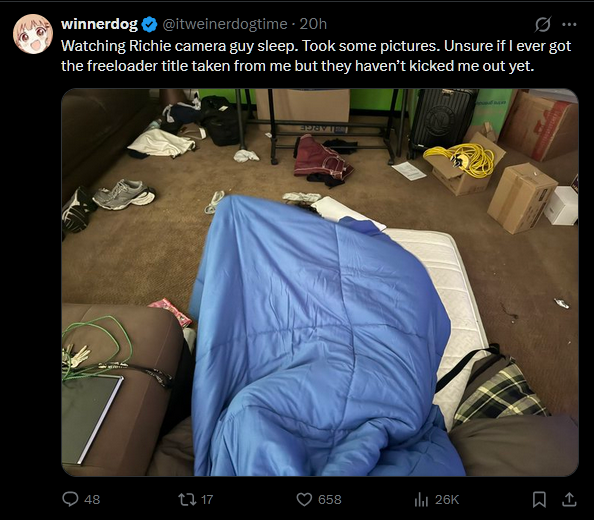
Task: Bookmark this post
Action: pos(539,500)
